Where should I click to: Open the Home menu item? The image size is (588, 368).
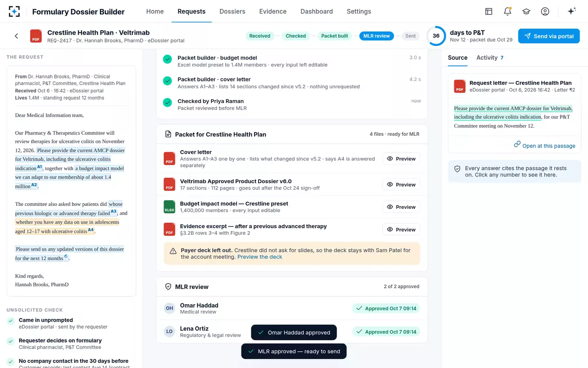coord(155,11)
